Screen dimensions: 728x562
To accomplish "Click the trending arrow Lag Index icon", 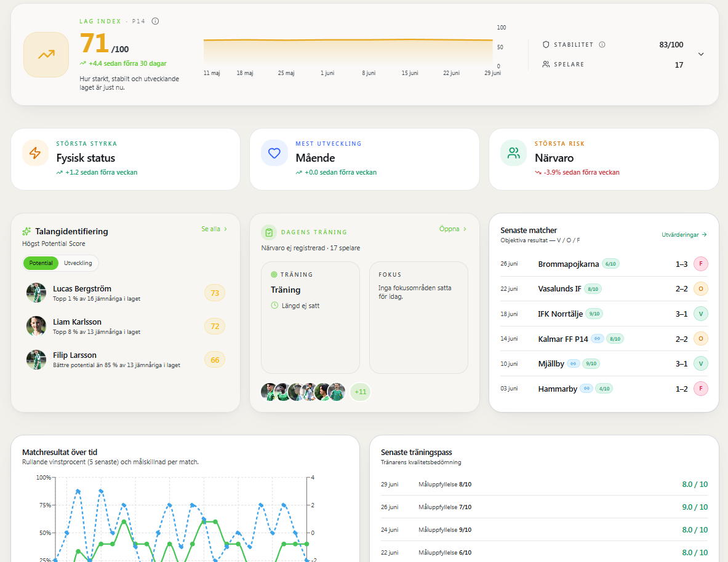I will point(46,55).
